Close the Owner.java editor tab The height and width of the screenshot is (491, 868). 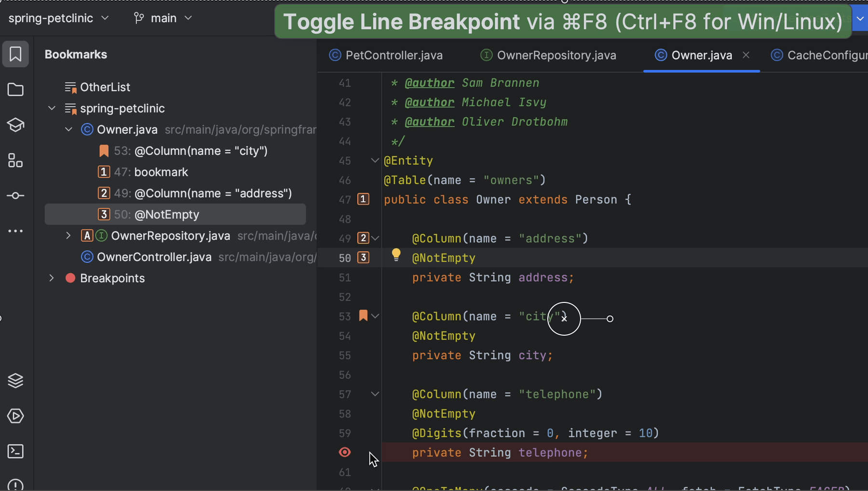tap(746, 55)
